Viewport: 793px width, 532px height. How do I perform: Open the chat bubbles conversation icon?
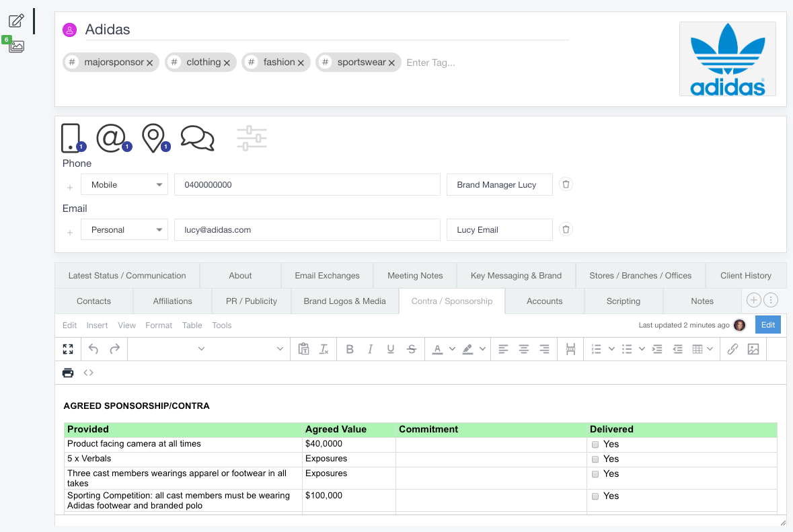pos(197,138)
